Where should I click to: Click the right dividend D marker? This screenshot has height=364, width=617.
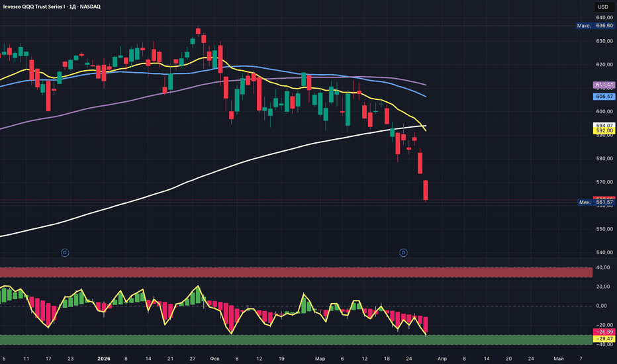[x=403, y=252]
